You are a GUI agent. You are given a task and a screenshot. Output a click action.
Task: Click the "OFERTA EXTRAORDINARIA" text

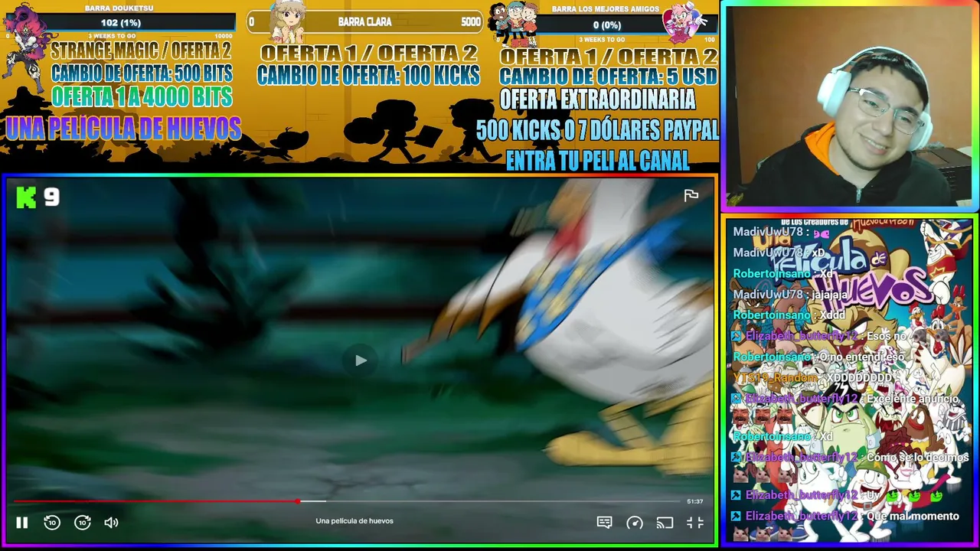pos(597,99)
